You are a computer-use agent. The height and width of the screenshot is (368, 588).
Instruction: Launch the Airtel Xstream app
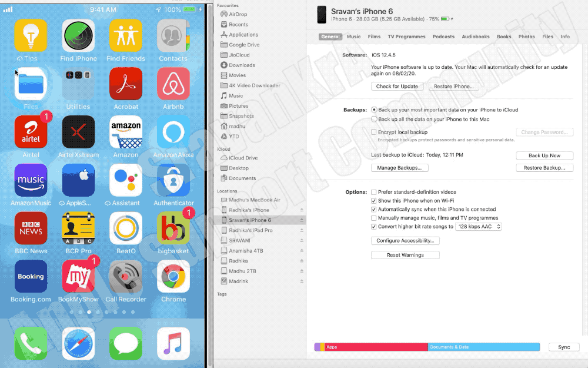[78, 132]
